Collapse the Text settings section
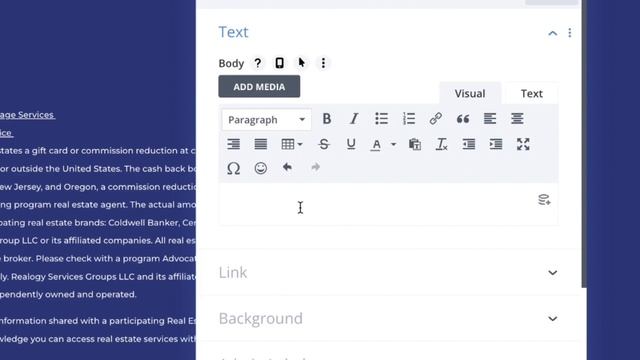Screen dimensions: 640x360 pyautogui.click(x=553, y=33)
